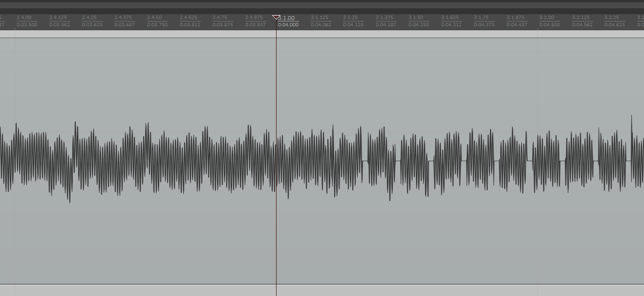644x296 pixels.
Task: Select the time label 0:03.937
Action: click(x=256, y=24)
